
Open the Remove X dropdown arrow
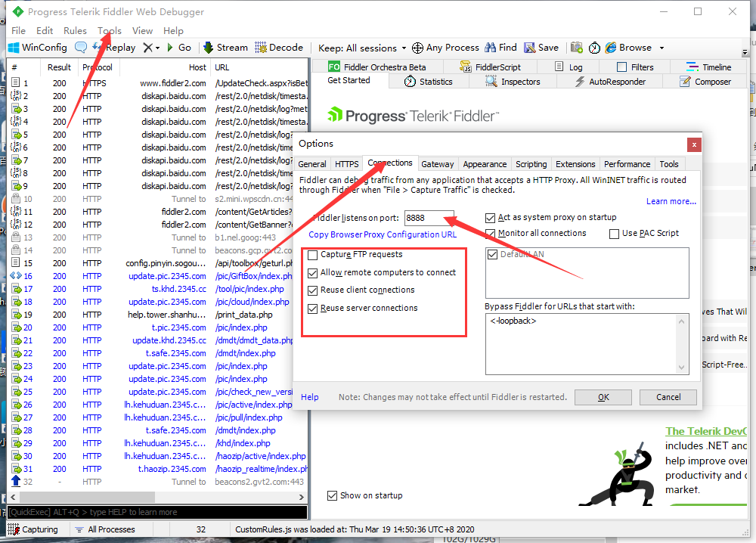click(x=158, y=48)
